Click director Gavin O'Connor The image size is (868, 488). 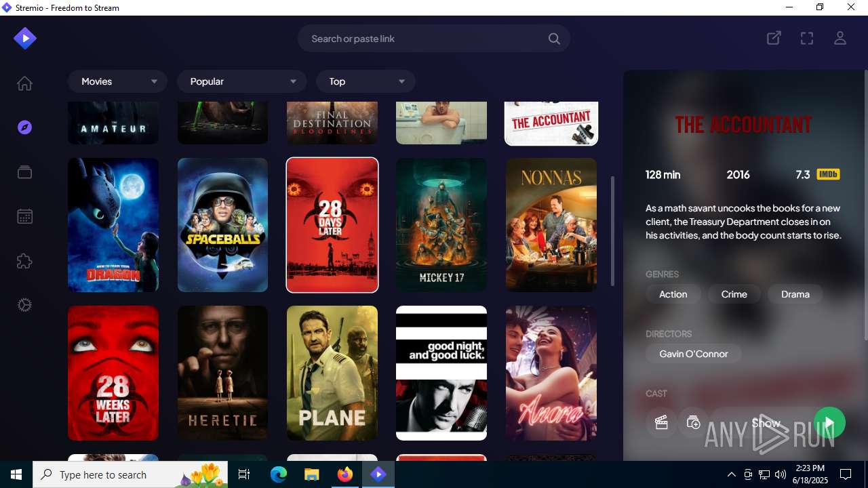click(x=693, y=354)
